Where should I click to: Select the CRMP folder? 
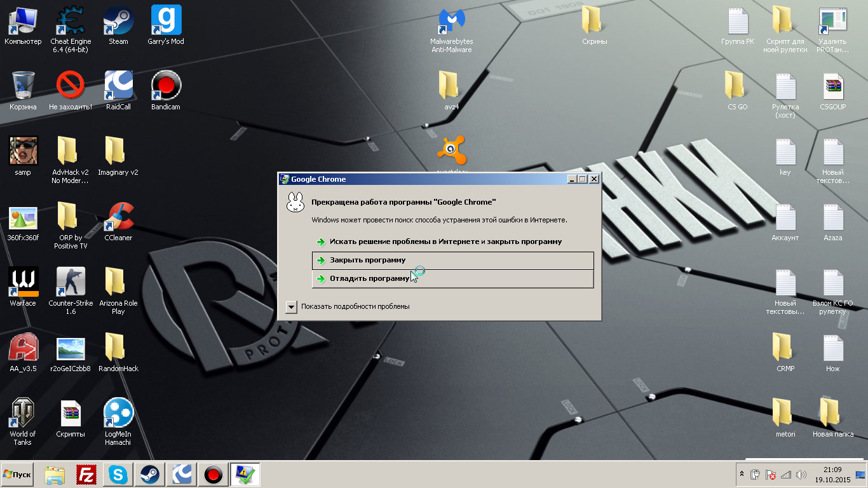point(785,353)
